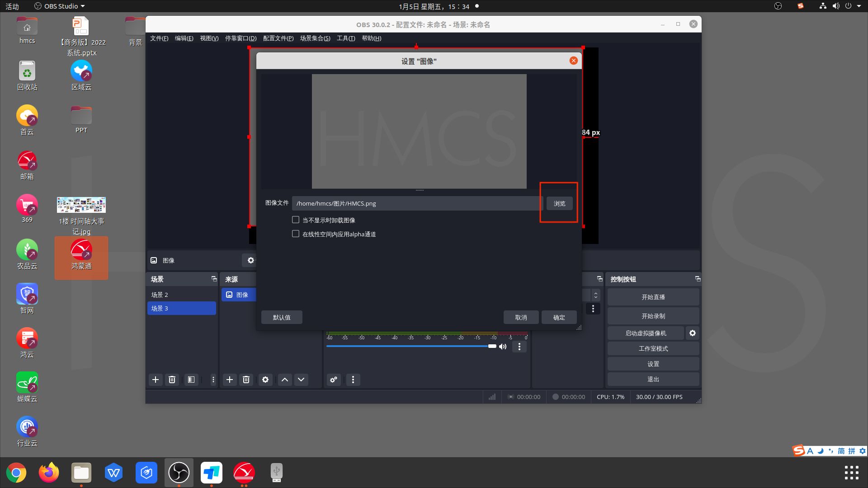Move the source up with the arrow icon

click(285, 380)
